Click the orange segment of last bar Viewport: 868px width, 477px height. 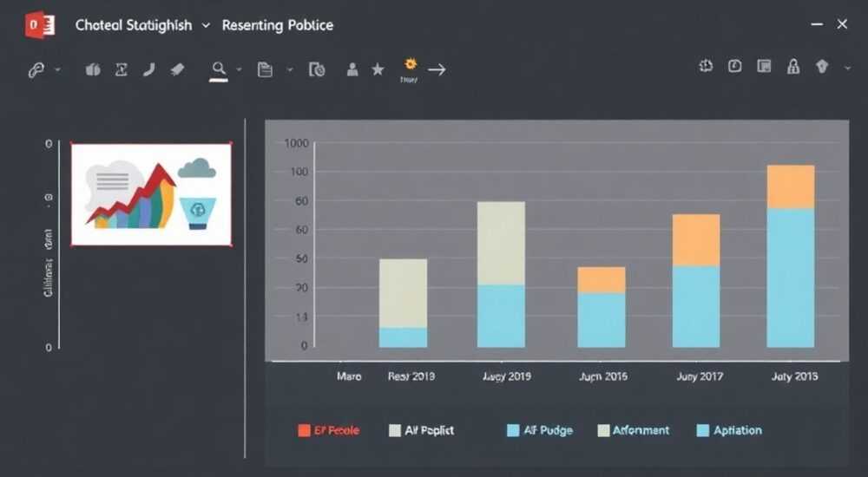pyautogui.click(x=790, y=186)
